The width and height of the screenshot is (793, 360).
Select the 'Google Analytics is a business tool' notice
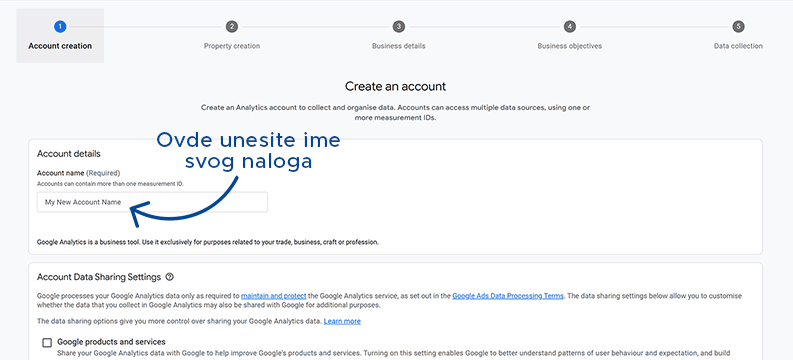click(208, 242)
